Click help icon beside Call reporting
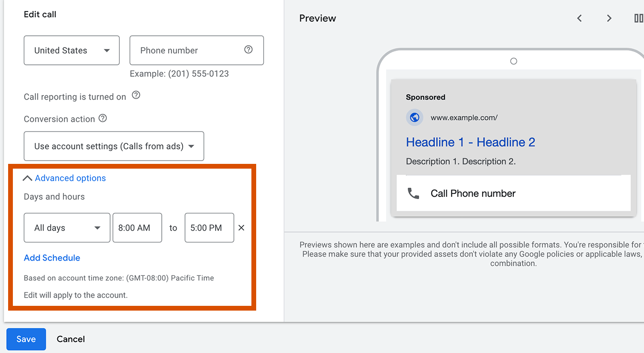The height and width of the screenshot is (353, 644). (x=136, y=95)
